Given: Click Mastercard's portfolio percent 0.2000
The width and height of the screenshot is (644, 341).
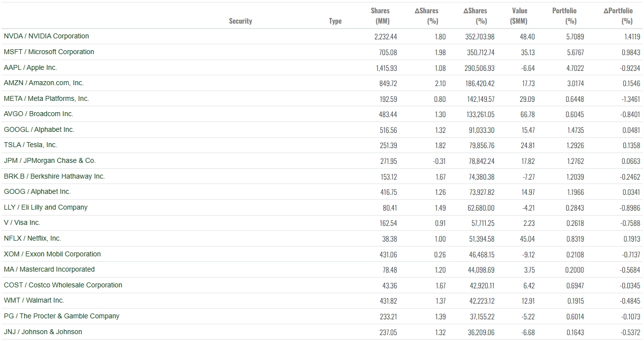Looking at the screenshot, I should [x=575, y=270].
